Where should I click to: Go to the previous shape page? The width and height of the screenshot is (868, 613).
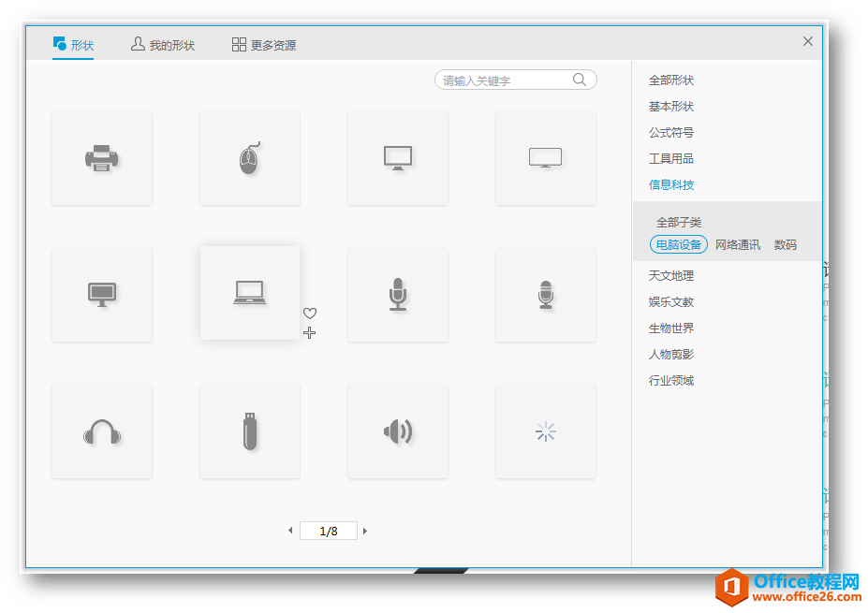coord(290,530)
